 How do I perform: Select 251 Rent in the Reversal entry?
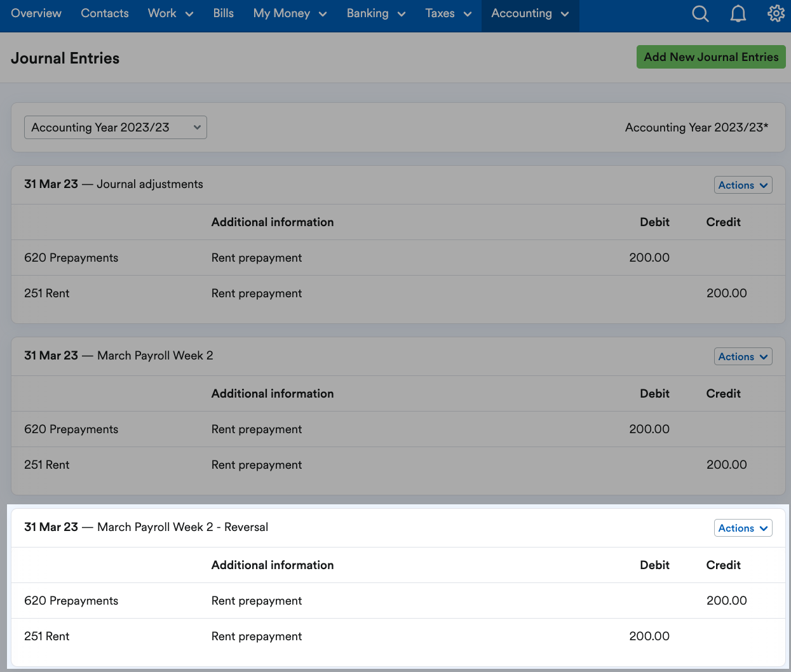click(47, 636)
